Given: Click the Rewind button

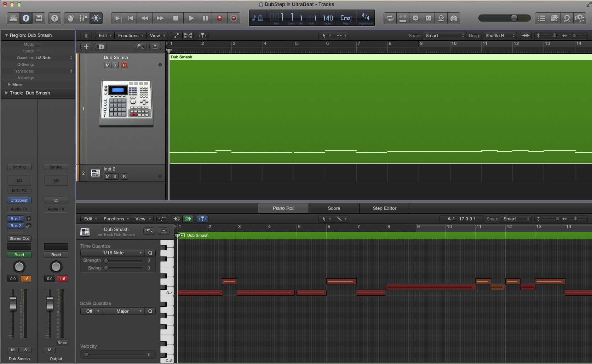Looking at the screenshot, I should tap(145, 18).
